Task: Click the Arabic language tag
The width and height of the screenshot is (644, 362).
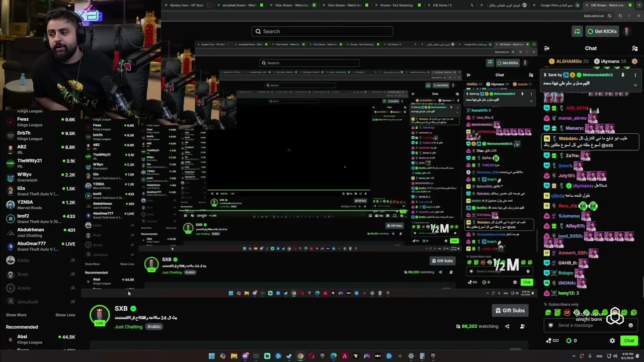Action: tap(154, 327)
